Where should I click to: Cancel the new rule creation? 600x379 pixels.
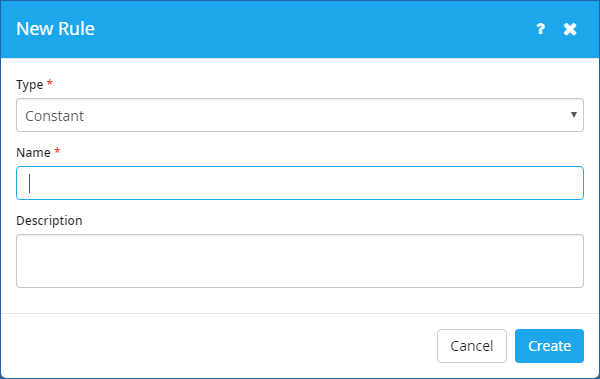pyautogui.click(x=472, y=346)
